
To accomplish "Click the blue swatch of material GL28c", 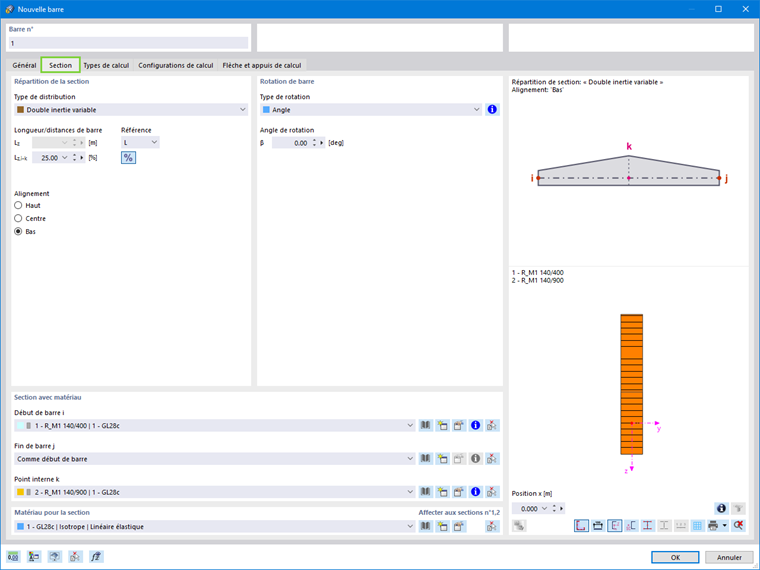I will click(20, 526).
